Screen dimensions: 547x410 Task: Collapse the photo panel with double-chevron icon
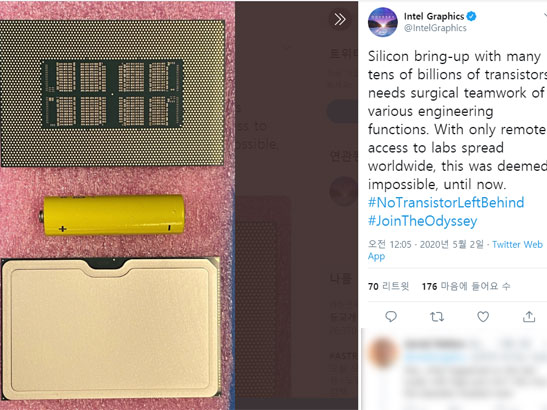(339, 20)
